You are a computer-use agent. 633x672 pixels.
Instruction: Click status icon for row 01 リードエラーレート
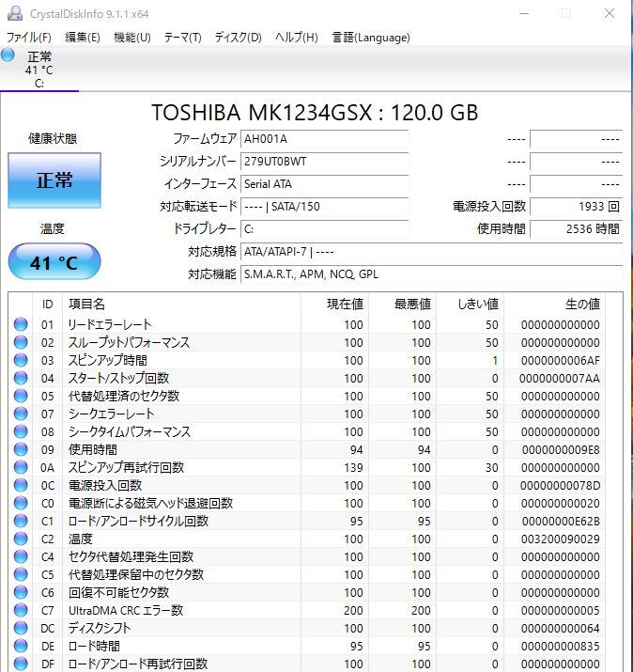tap(21, 324)
